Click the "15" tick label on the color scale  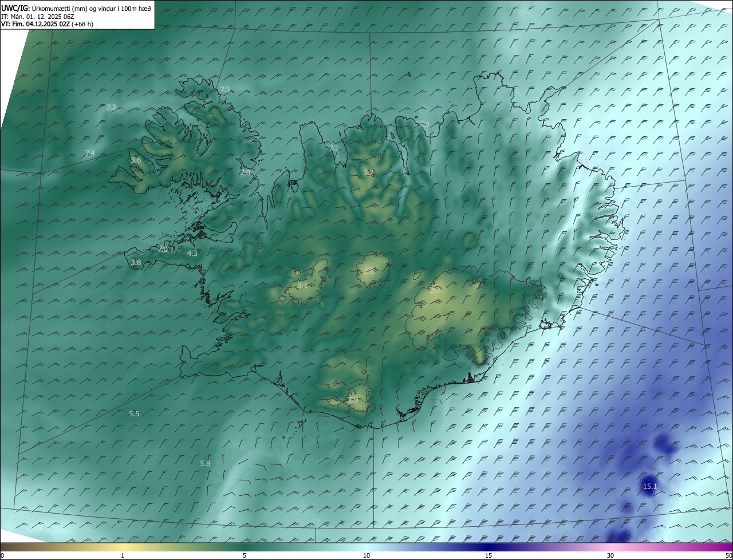488,555
